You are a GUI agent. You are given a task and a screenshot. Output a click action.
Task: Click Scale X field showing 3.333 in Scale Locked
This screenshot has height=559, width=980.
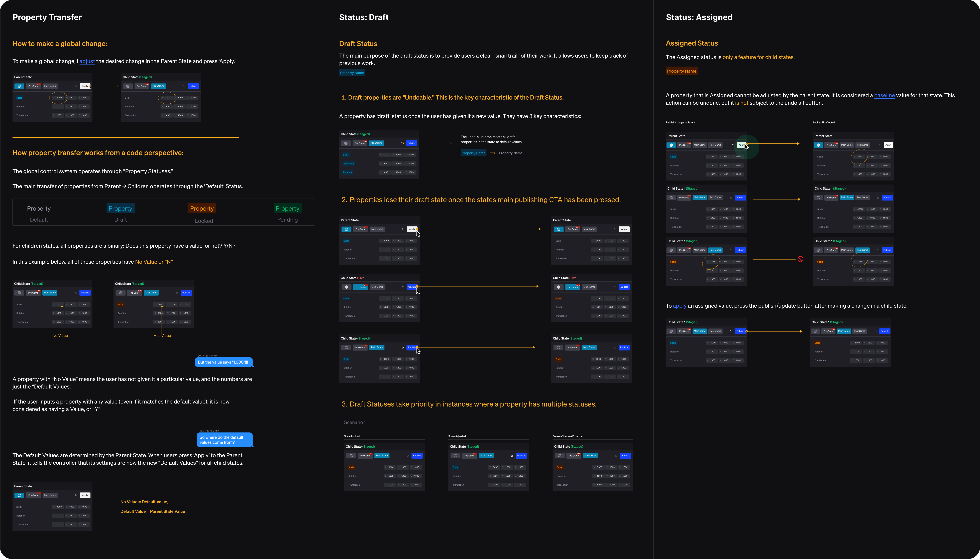tap(390, 467)
